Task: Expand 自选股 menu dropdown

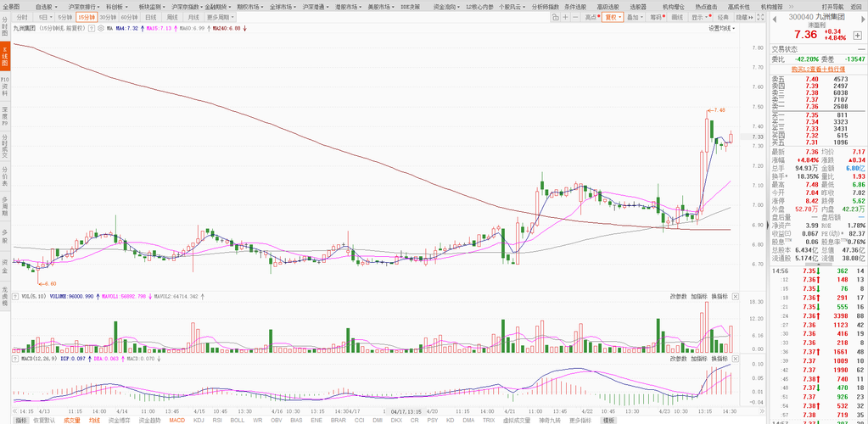Action: click(x=45, y=7)
